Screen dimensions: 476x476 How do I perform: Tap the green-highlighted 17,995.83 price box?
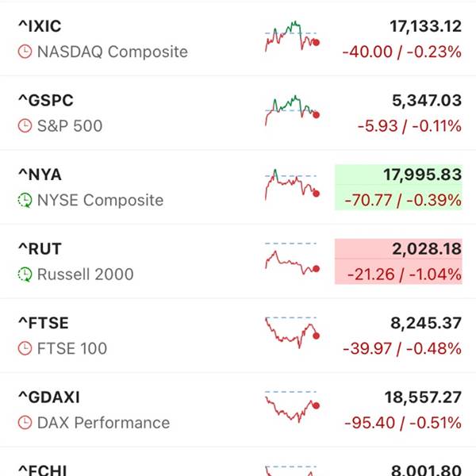398,187
